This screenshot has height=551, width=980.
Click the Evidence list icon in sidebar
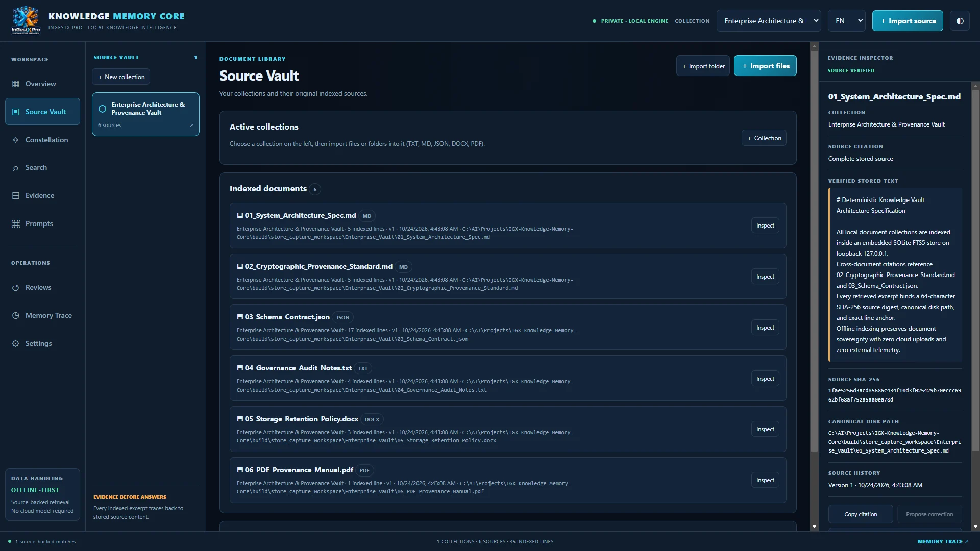point(16,195)
